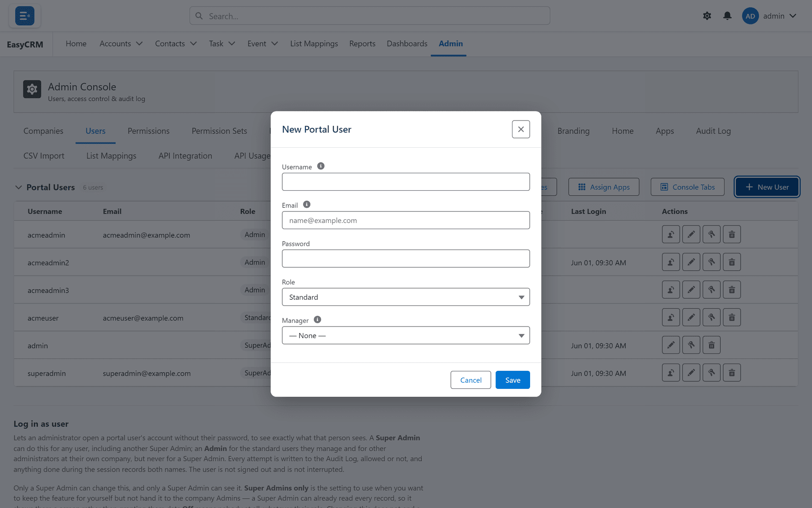Delete the acmeadmin2 user
This screenshot has height=508, width=812.
point(732,262)
